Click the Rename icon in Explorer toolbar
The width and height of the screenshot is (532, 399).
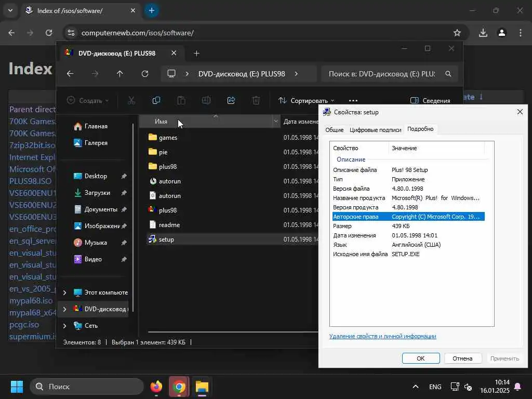(x=206, y=100)
